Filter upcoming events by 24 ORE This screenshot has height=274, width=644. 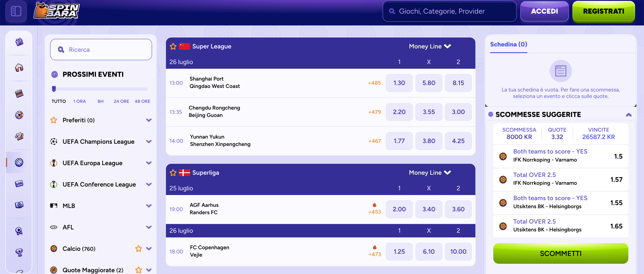121,101
